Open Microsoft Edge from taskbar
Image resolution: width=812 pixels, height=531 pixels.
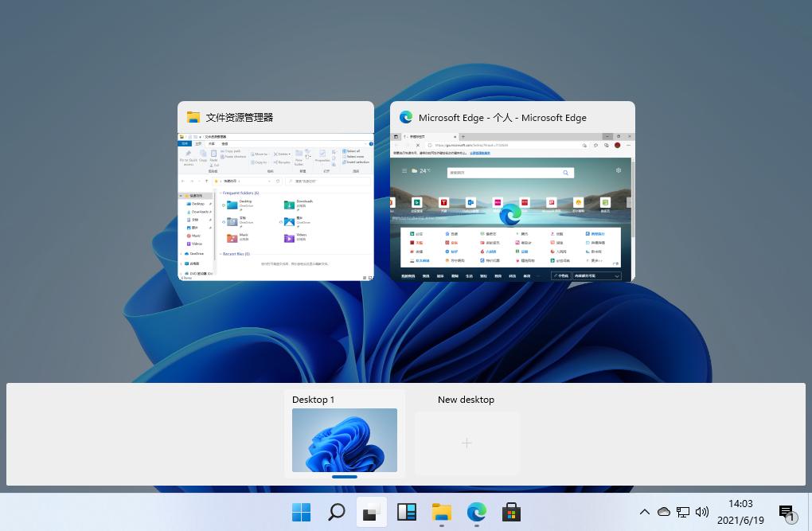tap(476, 513)
